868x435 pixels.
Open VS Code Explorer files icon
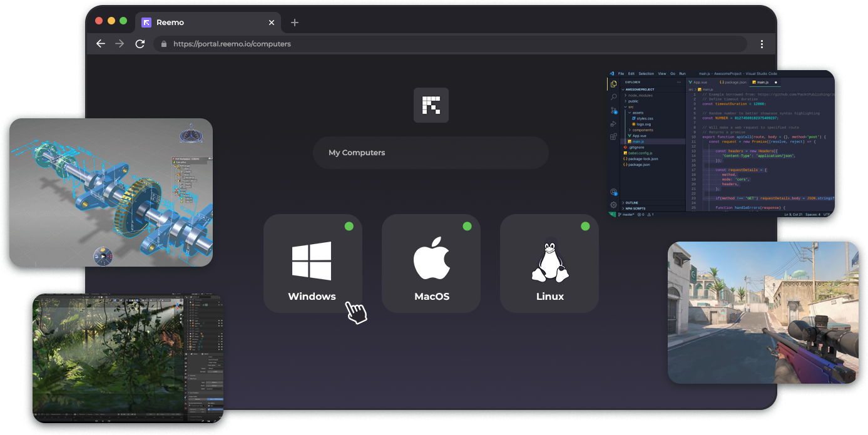pyautogui.click(x=613, y=84)
